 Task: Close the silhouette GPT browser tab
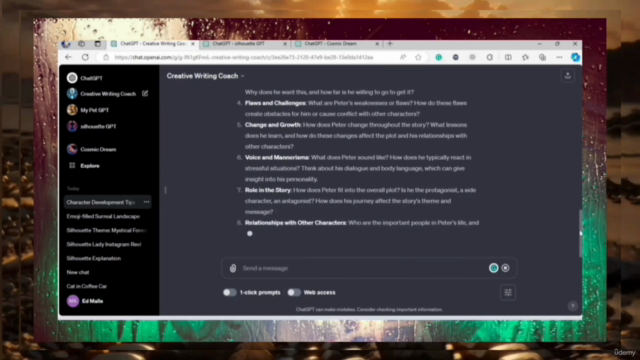pyautogui.click(x=285, y=44)
